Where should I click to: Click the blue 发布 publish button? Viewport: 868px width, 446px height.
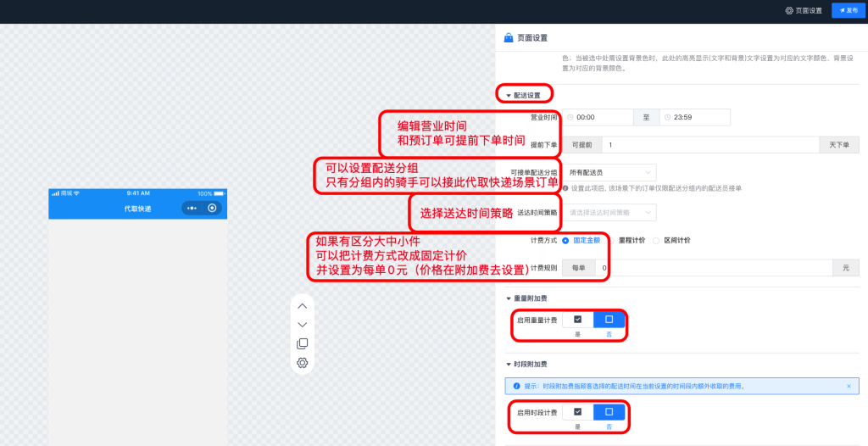tap(848, 10)
